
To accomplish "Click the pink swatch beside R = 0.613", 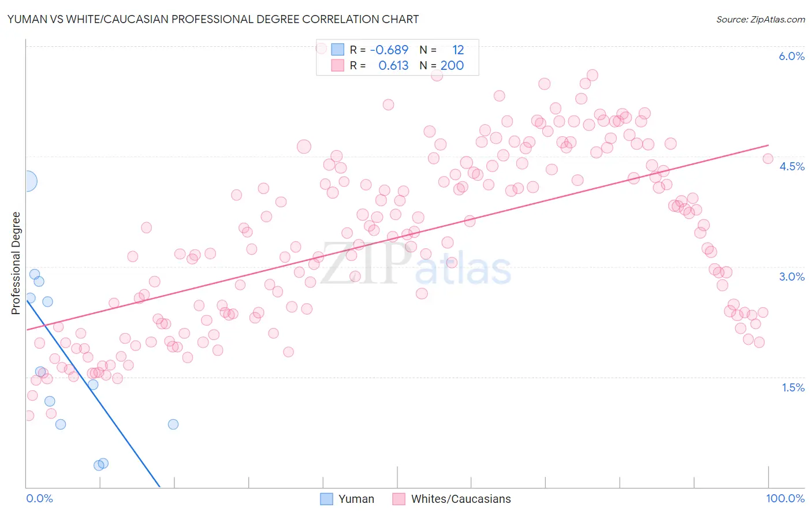I will click(337, 65).
